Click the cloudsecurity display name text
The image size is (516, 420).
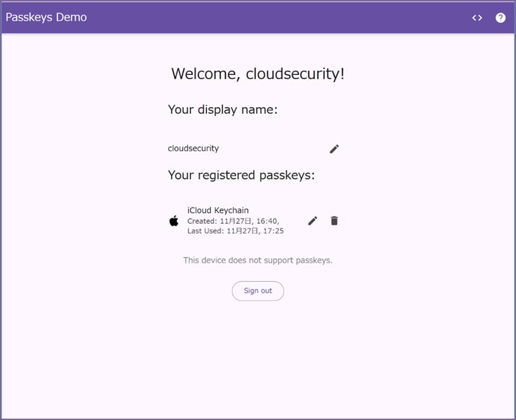[x=193, y=148]
